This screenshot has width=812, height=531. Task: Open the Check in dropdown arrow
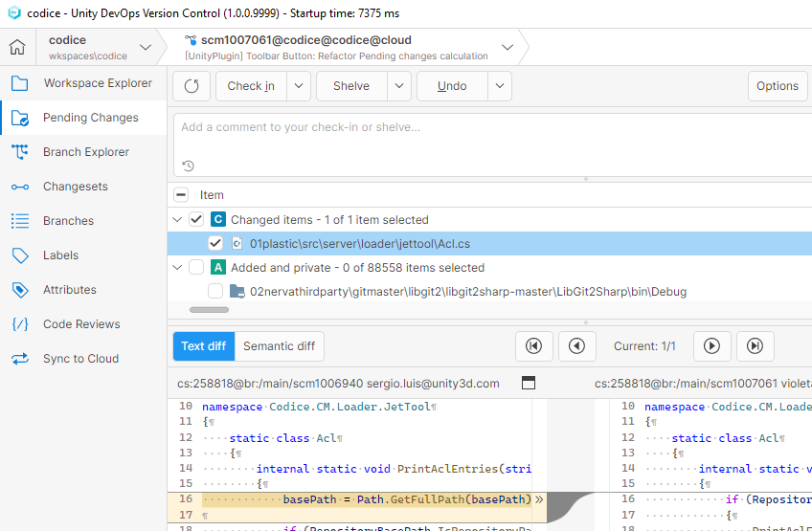299,86
